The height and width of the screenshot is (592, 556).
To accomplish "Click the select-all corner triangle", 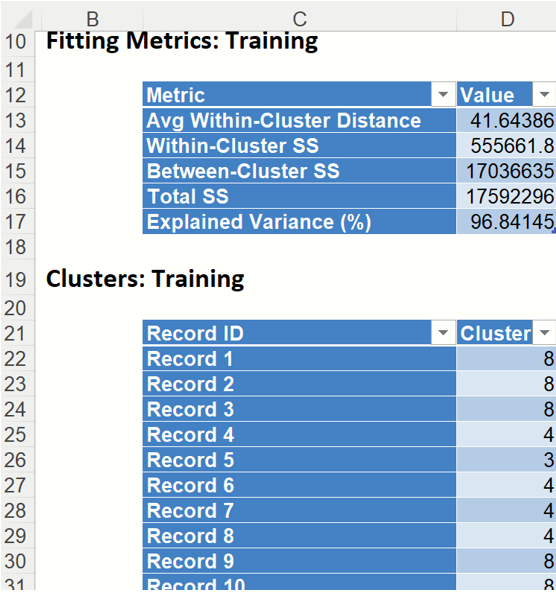I will coord(23,19).
